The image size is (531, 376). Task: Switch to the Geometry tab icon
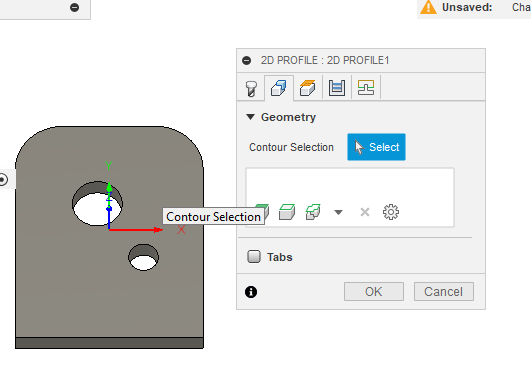[x=279, y=88]
